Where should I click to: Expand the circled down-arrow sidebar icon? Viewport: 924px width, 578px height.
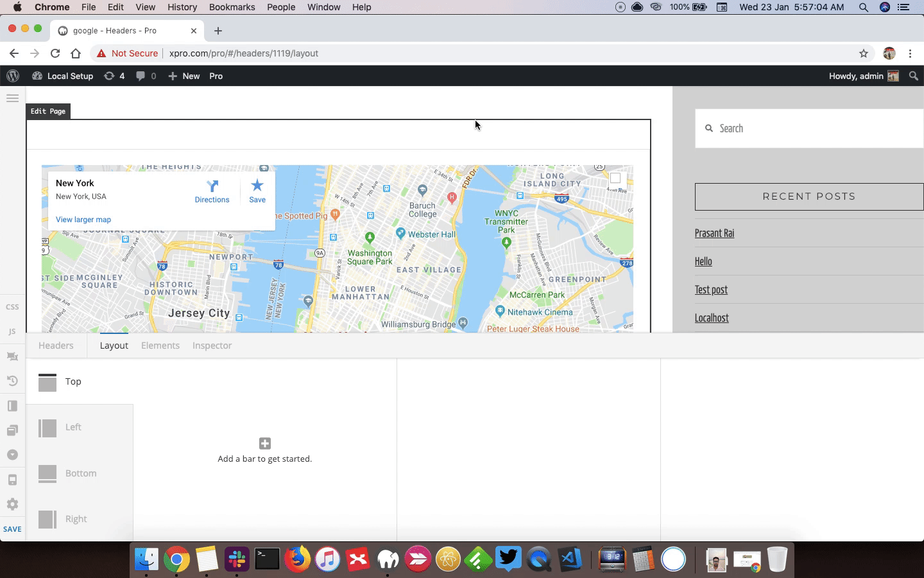(12, 455)
